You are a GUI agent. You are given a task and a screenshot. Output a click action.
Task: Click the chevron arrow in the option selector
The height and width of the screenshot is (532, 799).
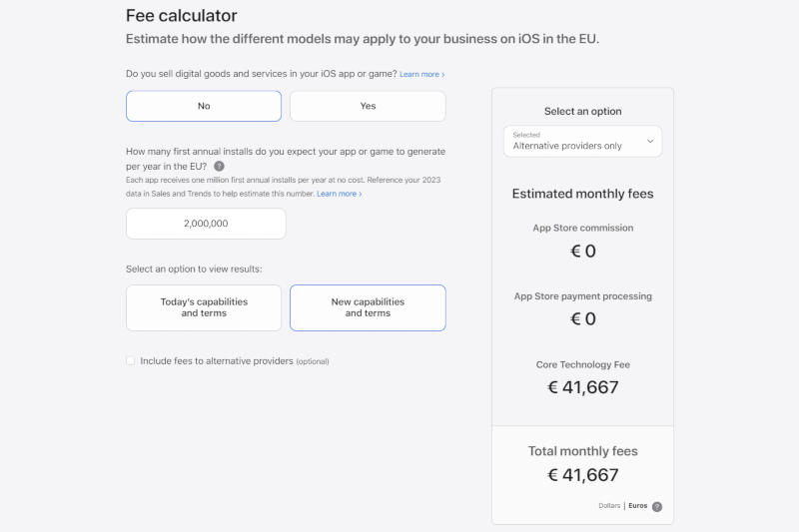[x=650, y=141]
